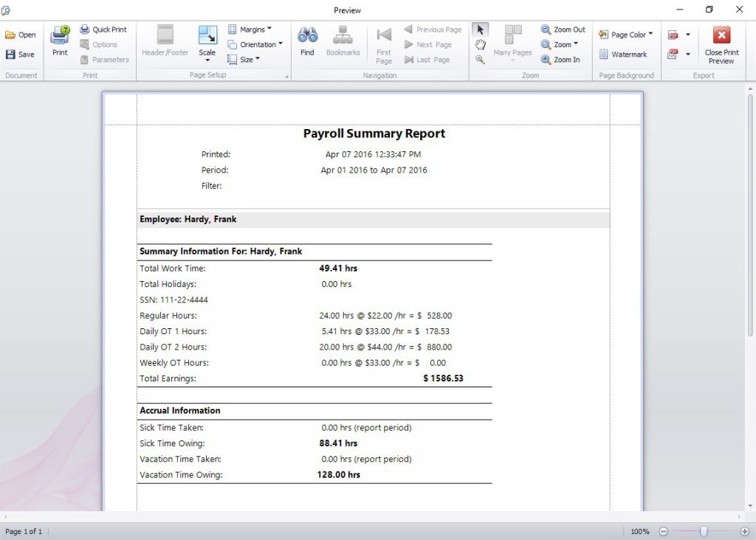Viewport: 756px width, 540px height.
Task: Click the magnifier tool below the hand
Action: click(480, 60)
